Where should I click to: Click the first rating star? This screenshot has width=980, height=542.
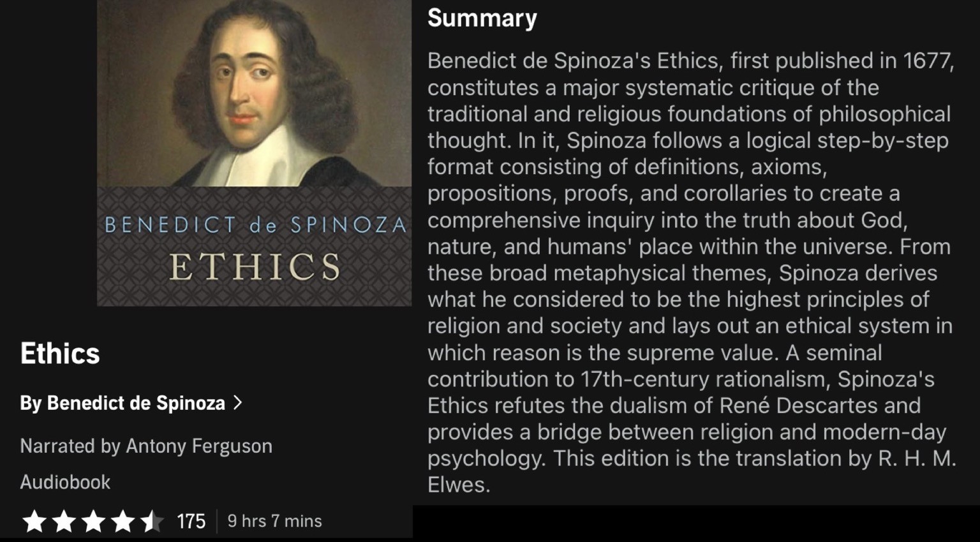[x=34, y=521]
